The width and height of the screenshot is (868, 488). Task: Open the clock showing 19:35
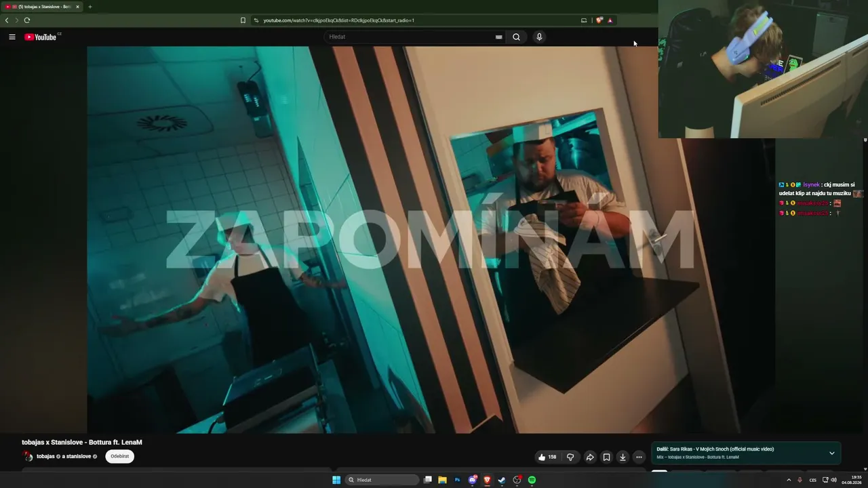tap(852, 480)
